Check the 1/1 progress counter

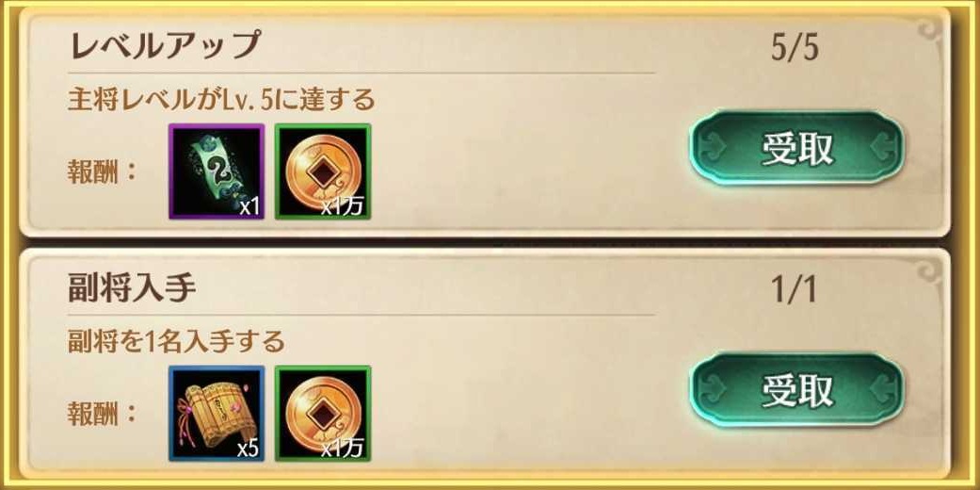tap(794, 291)
